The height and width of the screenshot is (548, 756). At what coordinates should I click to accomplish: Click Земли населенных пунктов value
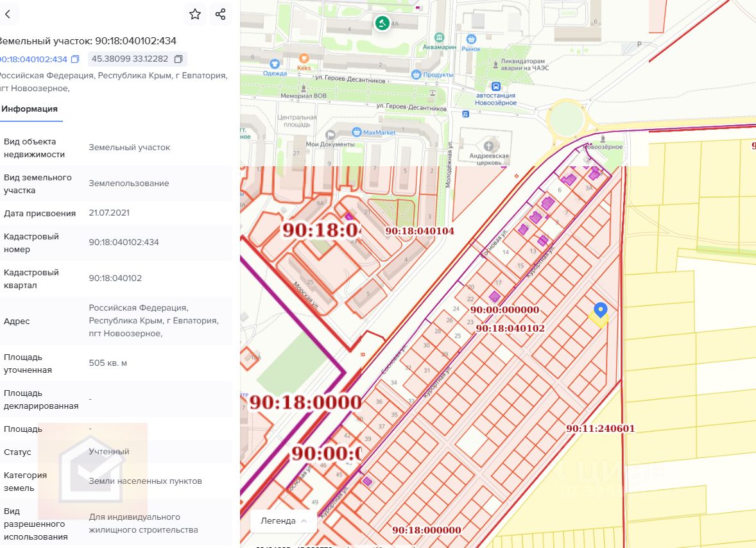click(145, 481)
